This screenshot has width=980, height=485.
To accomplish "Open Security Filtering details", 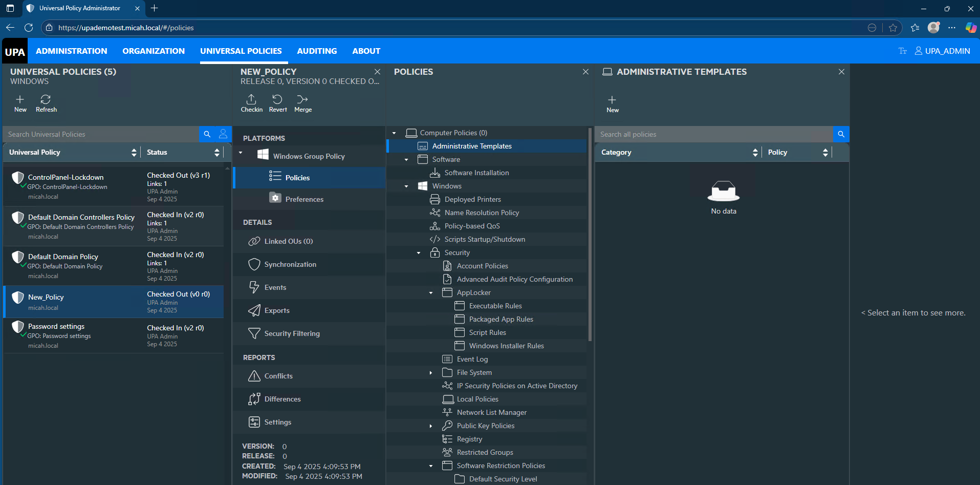I will [292, 333].
